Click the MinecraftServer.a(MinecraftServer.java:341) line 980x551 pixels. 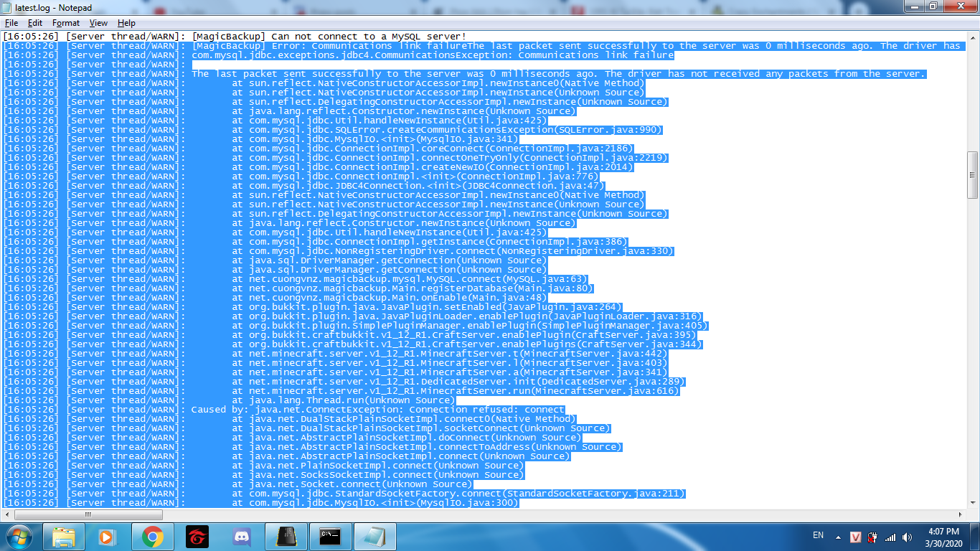[336, 372]
